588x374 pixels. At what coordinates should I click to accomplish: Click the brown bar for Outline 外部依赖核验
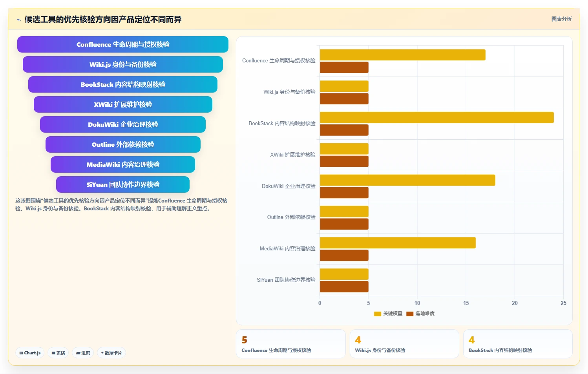tap(344, 224)
